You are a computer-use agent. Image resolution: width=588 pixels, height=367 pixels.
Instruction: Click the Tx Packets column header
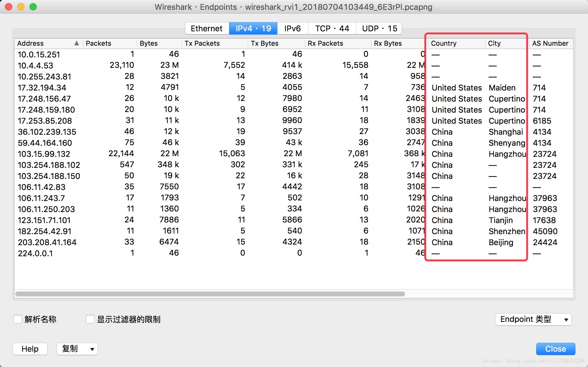coord(215,43)
